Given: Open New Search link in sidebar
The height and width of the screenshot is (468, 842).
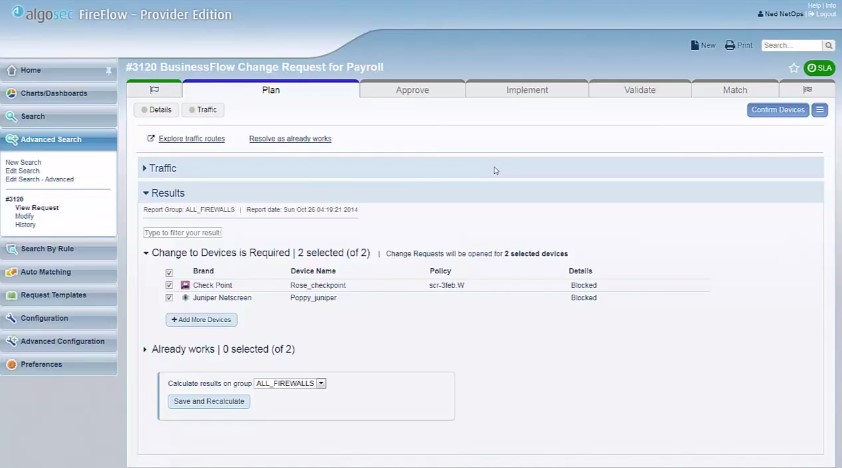Looking at the screenshot, I should point(23,162).
